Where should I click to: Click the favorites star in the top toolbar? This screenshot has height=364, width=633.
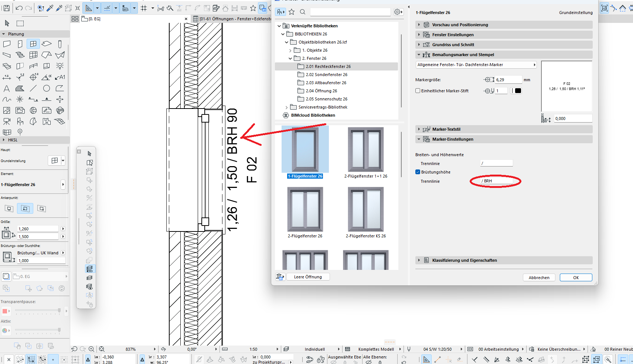pyautogui.click(x=253, y=8)
